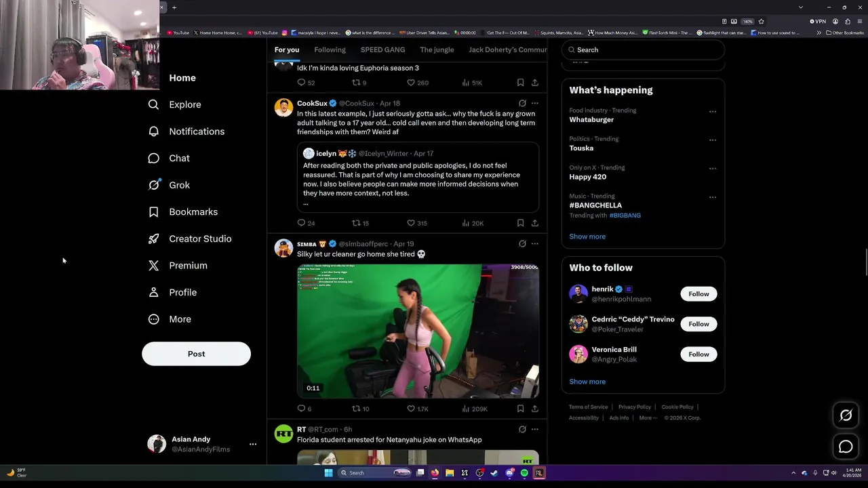868x488 pixels.
Task: Open the quoted Icelyn post
Action: click(418, 177)
